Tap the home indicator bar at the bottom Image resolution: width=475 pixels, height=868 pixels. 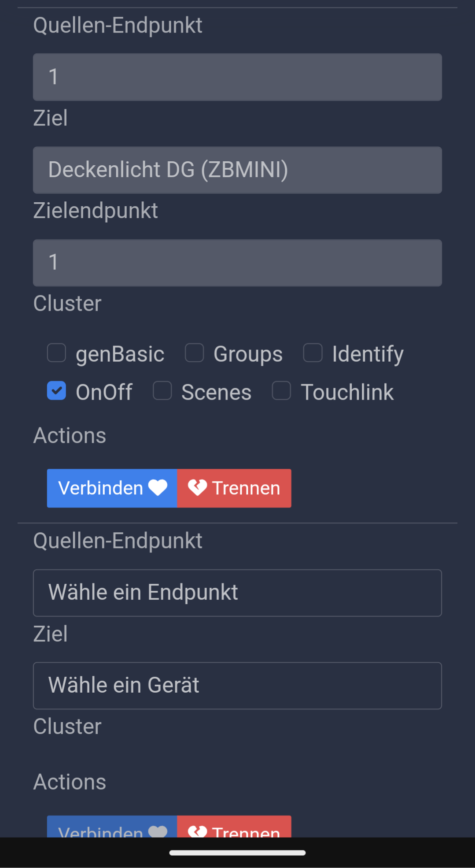pyautogui.click(x=237, y=853)
